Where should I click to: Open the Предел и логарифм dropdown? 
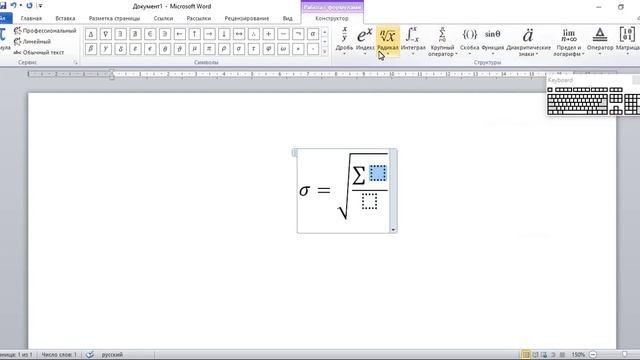pyautogui.click(x=569, y=41)
